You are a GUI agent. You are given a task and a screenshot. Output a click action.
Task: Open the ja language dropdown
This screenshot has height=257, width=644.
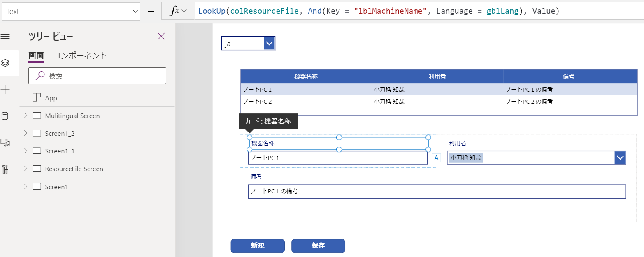click(x=248, y=43)
